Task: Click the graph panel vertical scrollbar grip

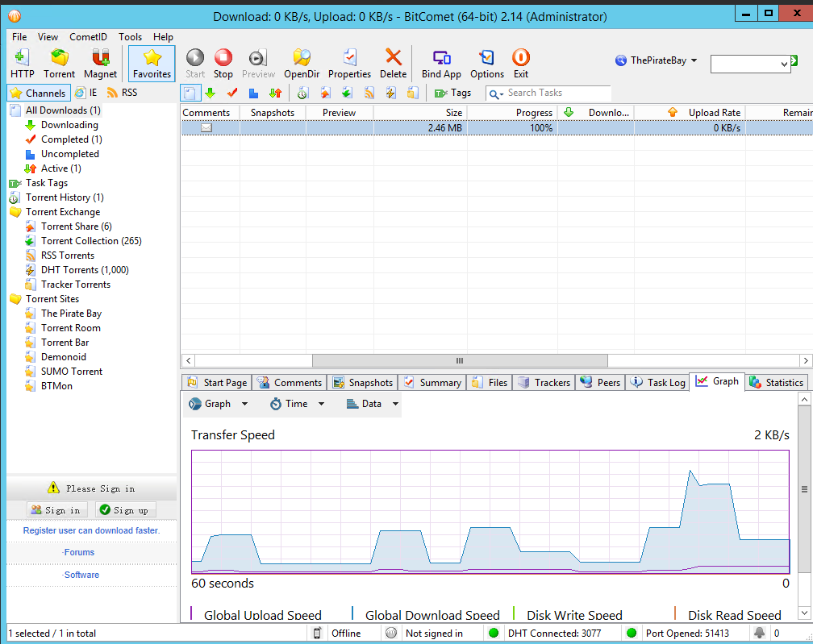Action: coord(804,489)
